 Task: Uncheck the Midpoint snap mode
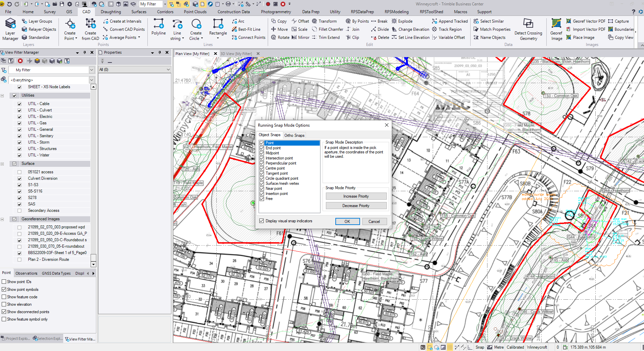(x=262, y=153)
